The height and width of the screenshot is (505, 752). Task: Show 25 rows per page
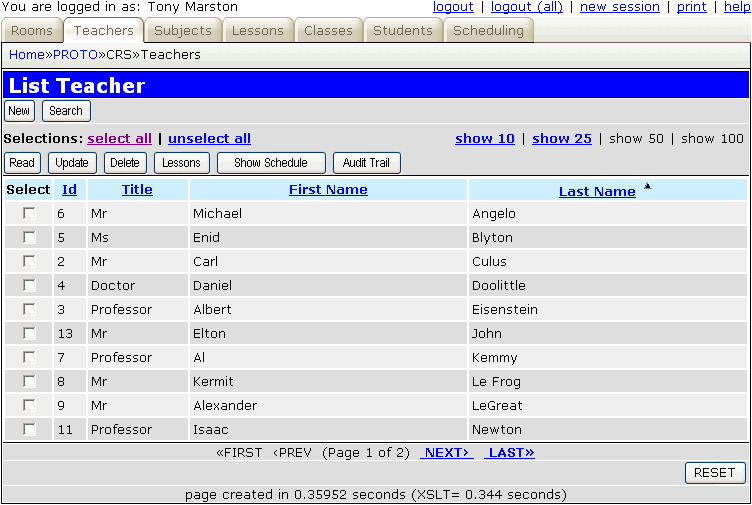(562, 139)
